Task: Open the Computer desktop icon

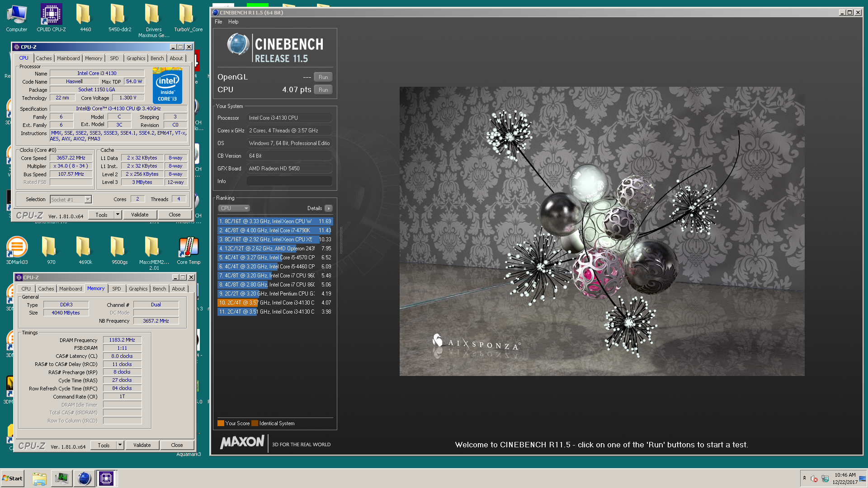Action: (x=17, y=18)
